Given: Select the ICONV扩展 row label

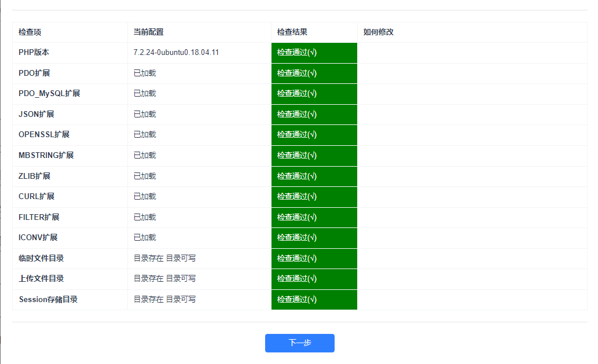Looking at the screenshot, I should pos(38,238).
